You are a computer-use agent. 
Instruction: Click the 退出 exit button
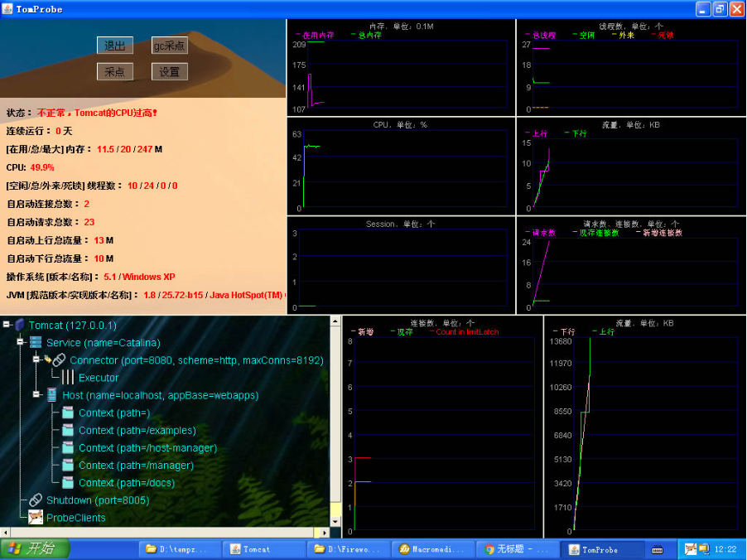[x=115, y=46]
